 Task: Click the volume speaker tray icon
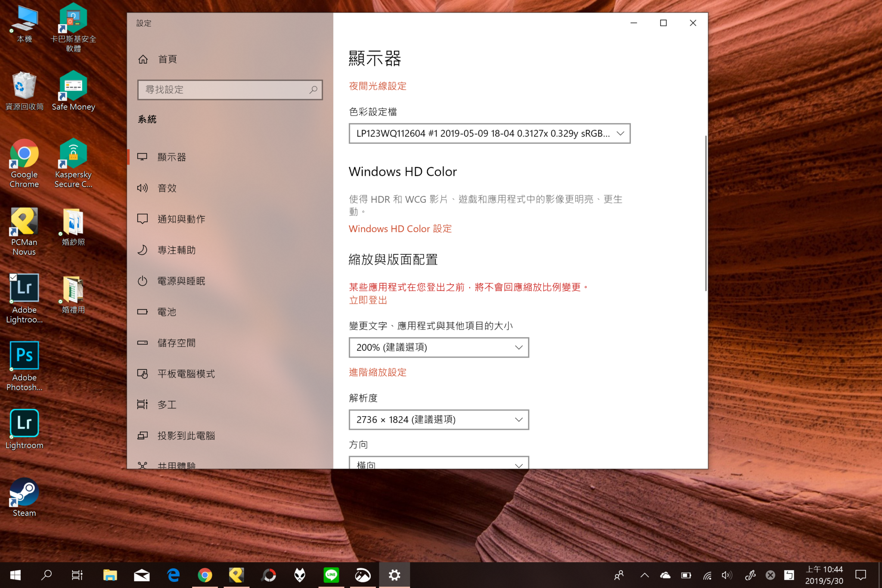[x=727, y=575]
